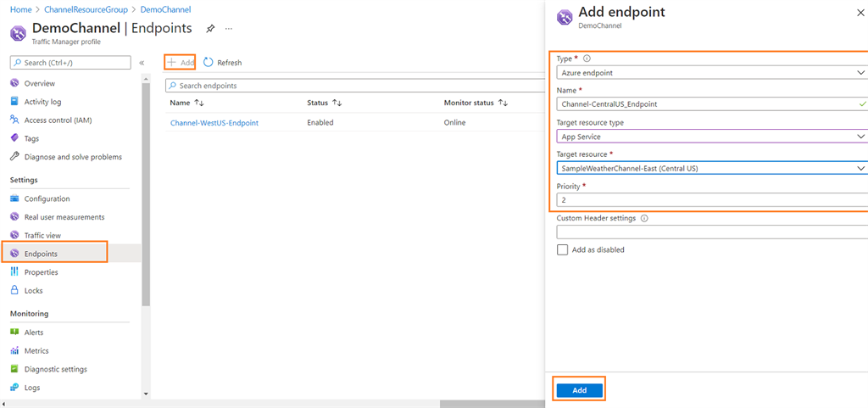868x408 pixels.
Task: Click the Properties icon
Action: (15, 271)
